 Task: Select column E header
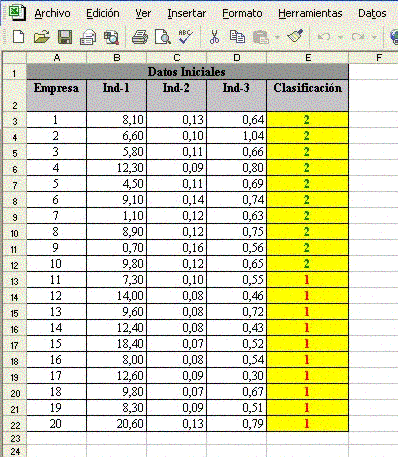point(308,58)
